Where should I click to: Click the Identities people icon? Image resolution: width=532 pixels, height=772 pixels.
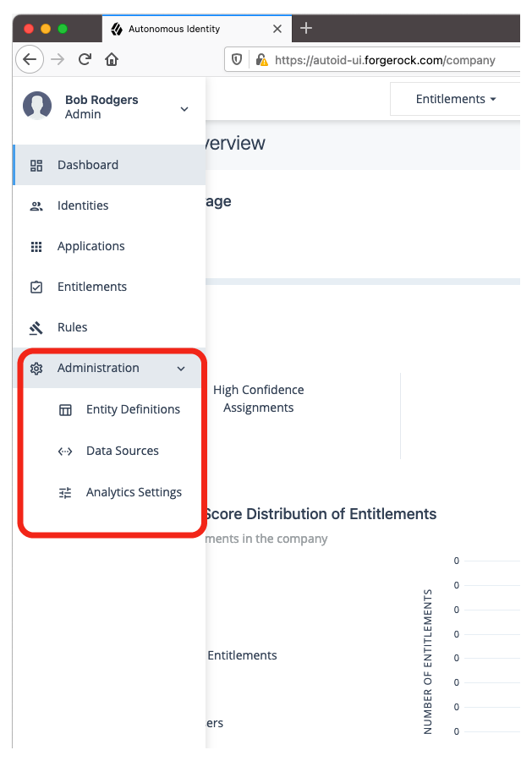click(36, 206)
